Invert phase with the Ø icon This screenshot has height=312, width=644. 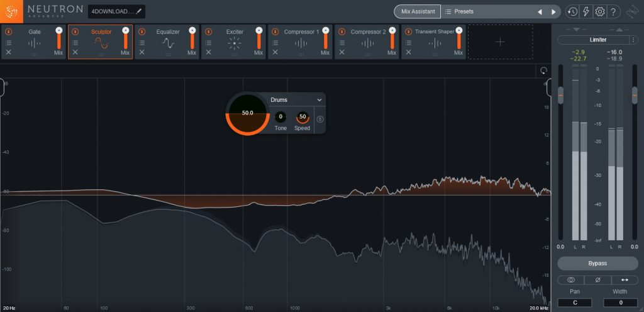tap(597, 279)
